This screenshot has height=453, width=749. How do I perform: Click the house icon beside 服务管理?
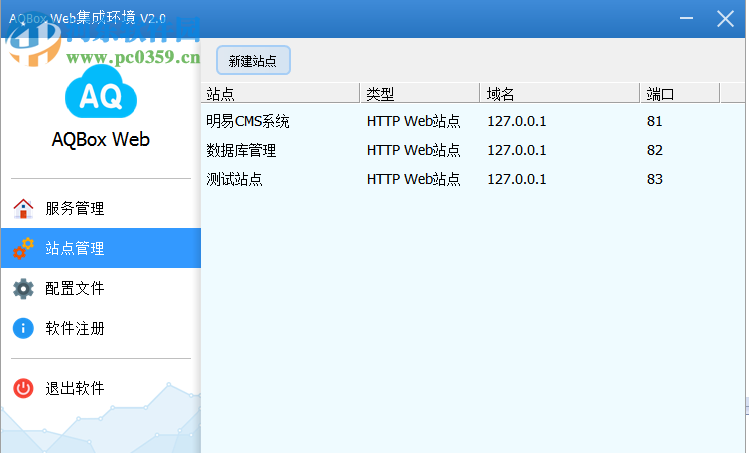pyautogui.click(x=23, y=209)
